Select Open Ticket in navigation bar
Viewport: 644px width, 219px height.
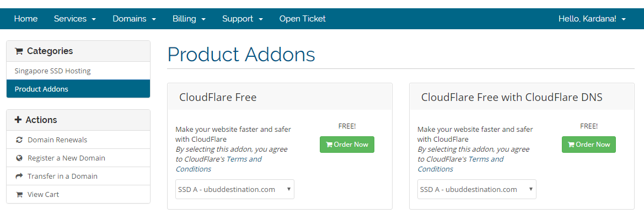[302, 19]
